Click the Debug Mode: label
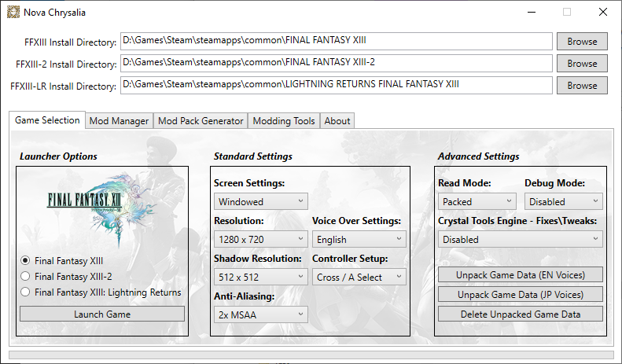This screenshot has width=622, height=364. coord(554,183)
